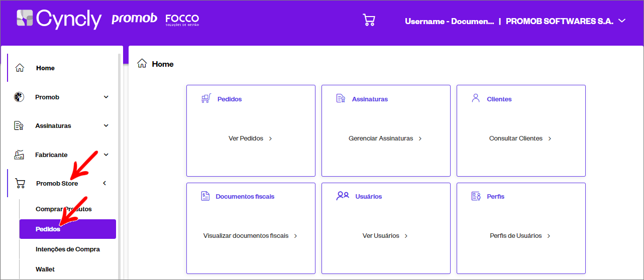Collapse the Promob Store menu chevron
This screenshot has height=280, width=644.
[x=104, y=183]
